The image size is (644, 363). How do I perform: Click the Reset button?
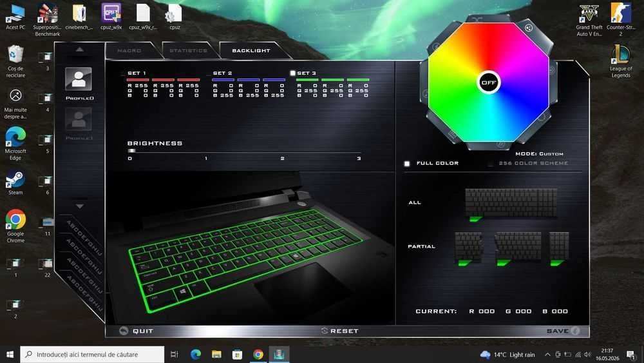click(339, 331)
